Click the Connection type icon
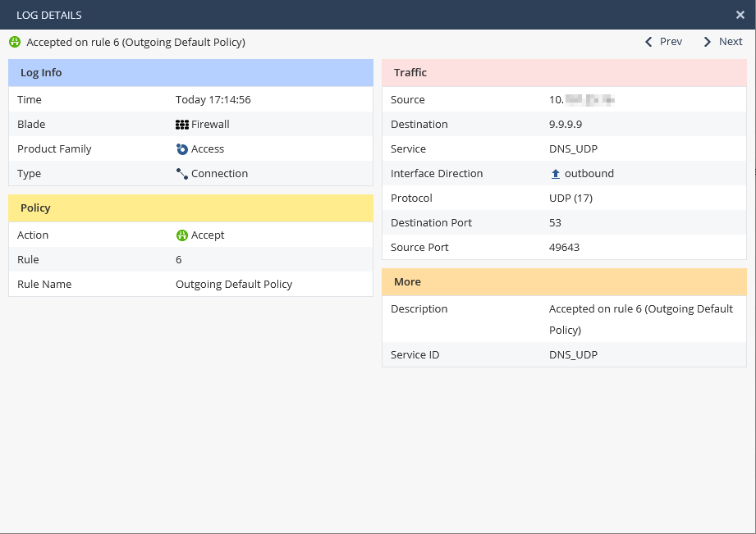Image resolution: width=756 pixels, height=534 pixels. [x=182, y=174]
